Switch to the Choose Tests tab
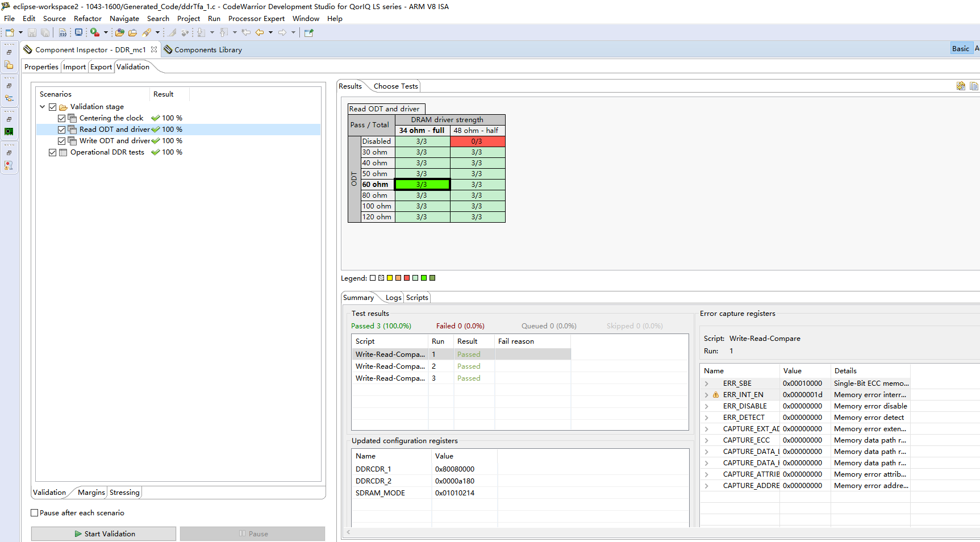 click(x=395, y=86)
